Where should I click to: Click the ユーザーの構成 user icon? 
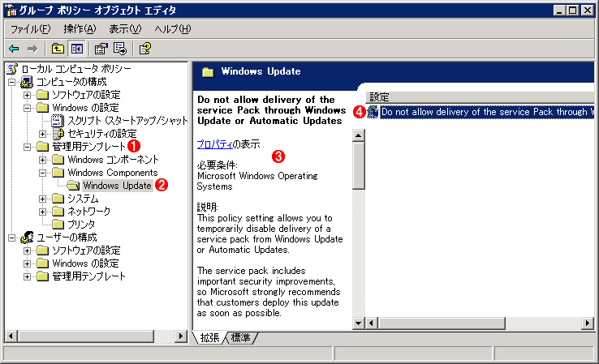27,238
